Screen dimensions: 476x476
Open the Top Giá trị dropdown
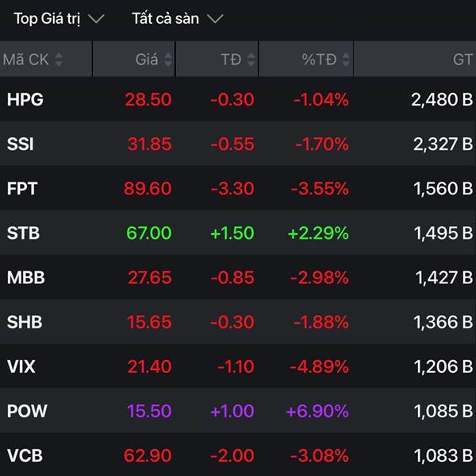tap(59, 19)
